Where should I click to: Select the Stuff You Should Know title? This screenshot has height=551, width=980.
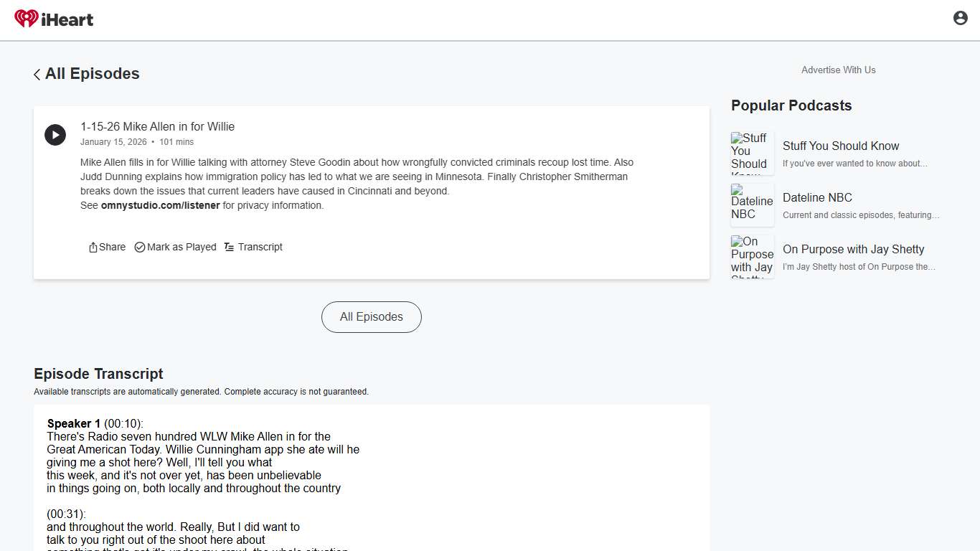tap(840, 146)
